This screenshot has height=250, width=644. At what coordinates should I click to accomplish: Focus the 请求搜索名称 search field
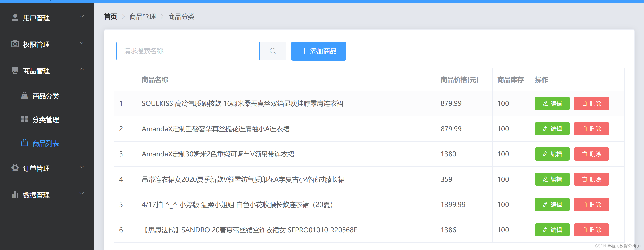187,51
